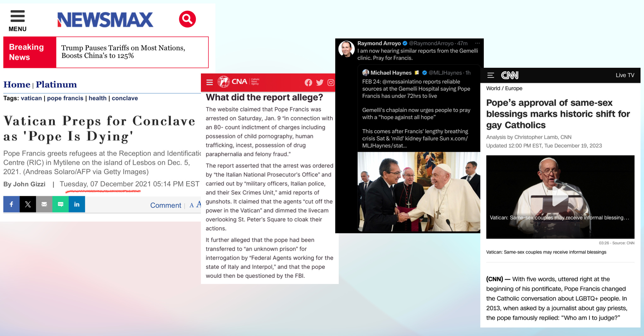Open the x.com/MLJHaynes/stat... link
Image resolution: width=644 pixels, height=336 pixels.
tap(415, 142)
